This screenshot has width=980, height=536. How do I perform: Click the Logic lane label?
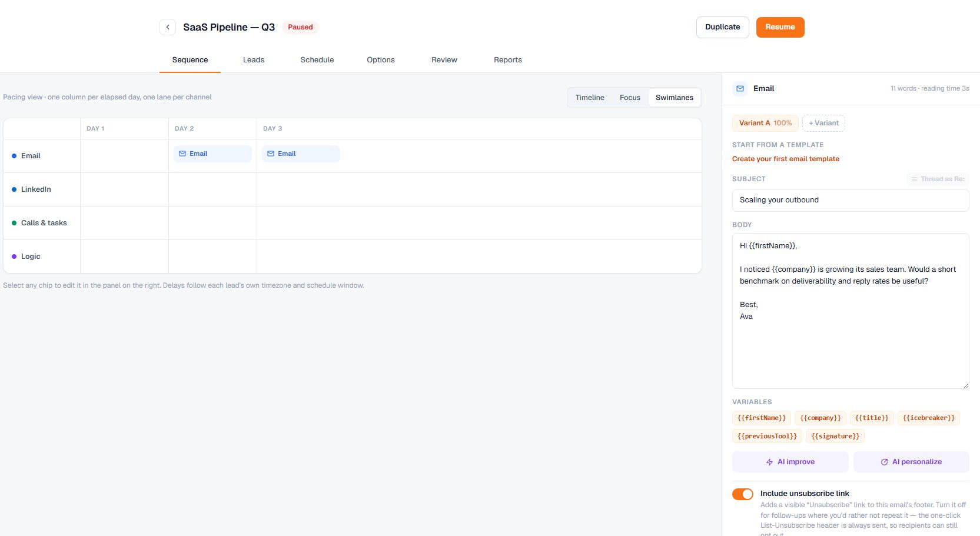click(31, 257)
